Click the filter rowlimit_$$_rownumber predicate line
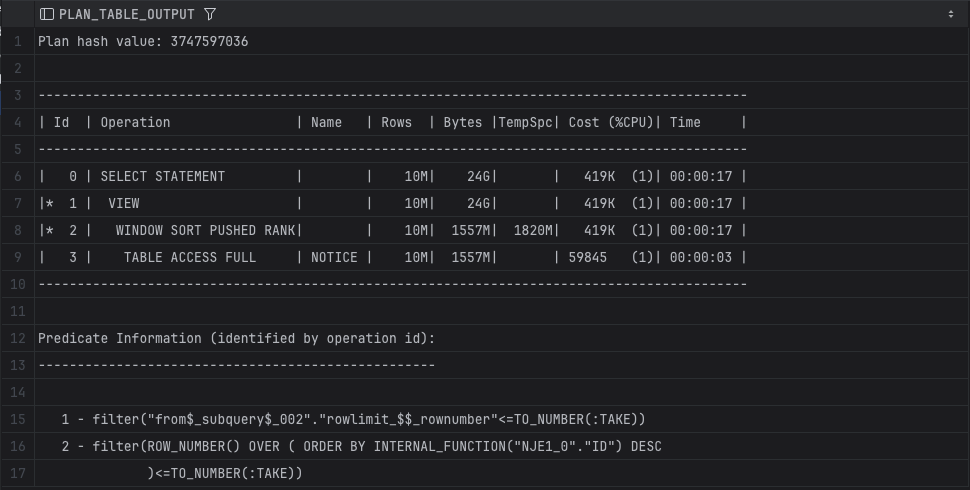This screenshot has height=490, width=970. 502,419
